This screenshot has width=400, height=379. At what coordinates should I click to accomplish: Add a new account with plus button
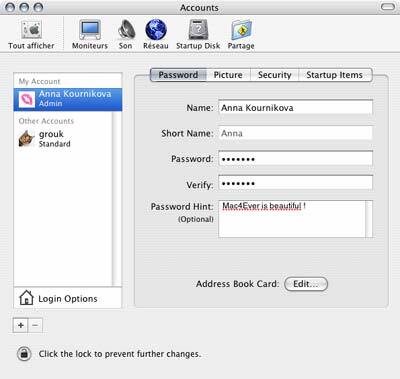pyautogui.click(x=21, y=325)
